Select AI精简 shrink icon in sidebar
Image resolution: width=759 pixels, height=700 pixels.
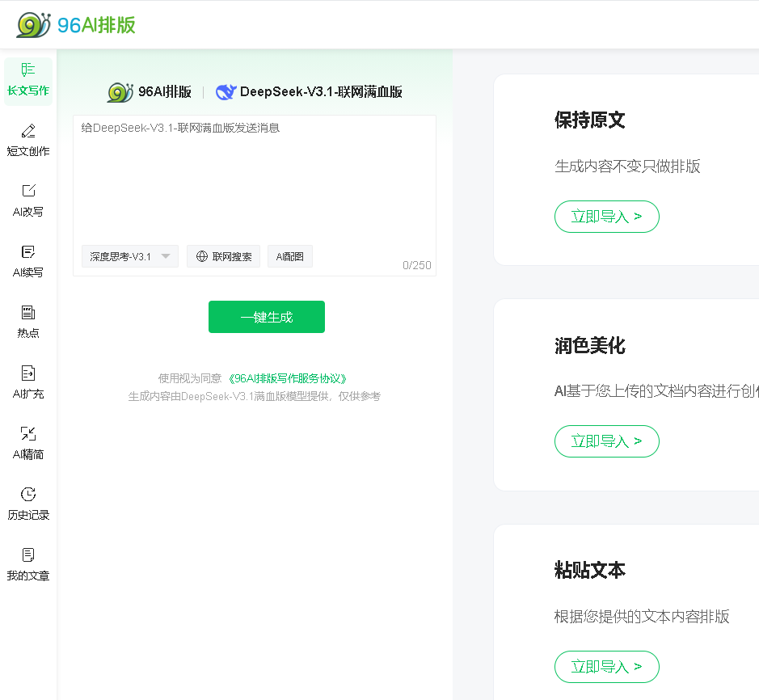click(28, 434)
